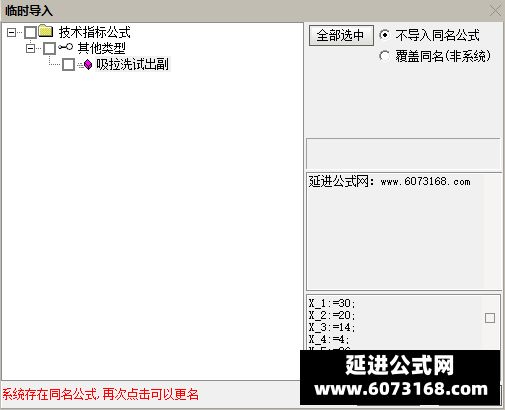
Task: Tick the 吸拉洗试出副 formula checkbox
Action: [x=68, y=64]
